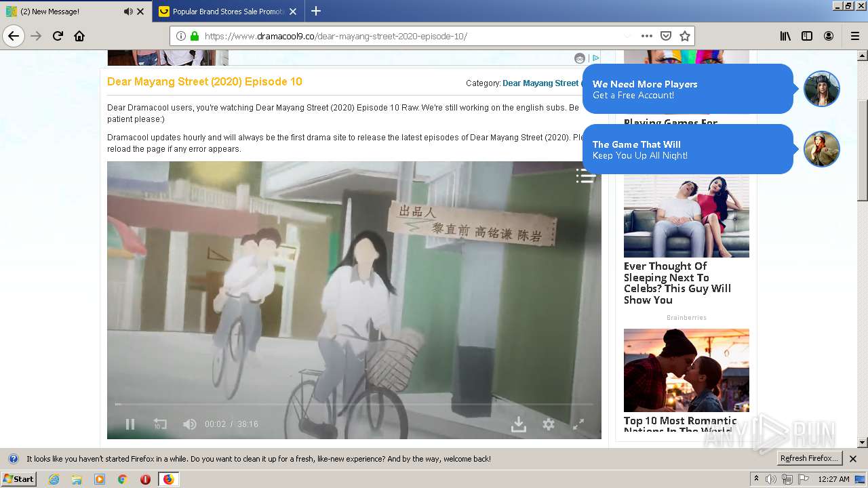Screen dimensions: 868x488
Task: Enter video fullscreen mode
Action: pos(578,424)
